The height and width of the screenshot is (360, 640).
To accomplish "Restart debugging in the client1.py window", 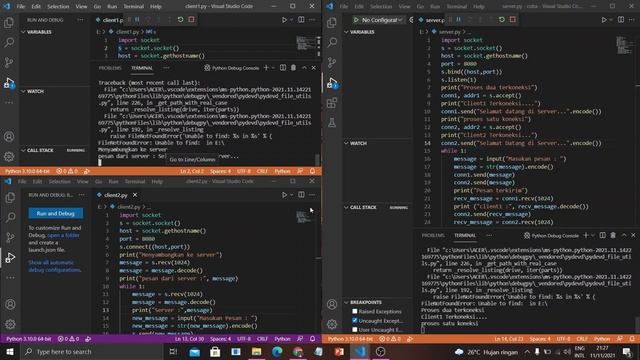I will pos(180,20).
